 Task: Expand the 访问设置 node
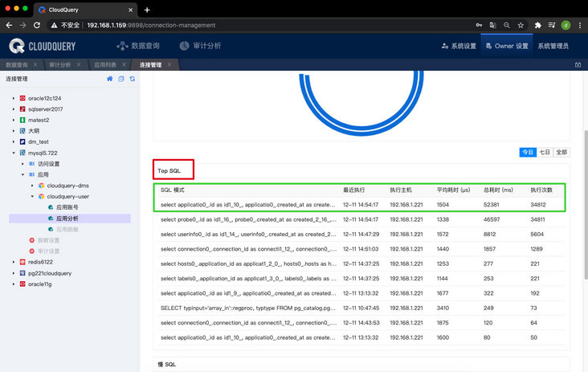pos(22,164)
